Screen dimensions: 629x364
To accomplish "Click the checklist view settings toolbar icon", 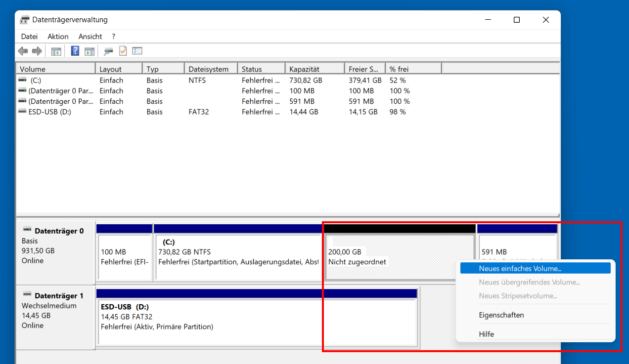I will [137, 51].
